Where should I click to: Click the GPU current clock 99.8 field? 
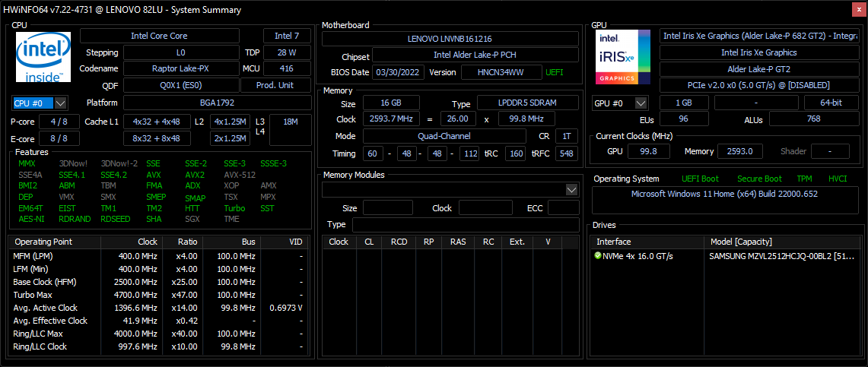coord(647,151)
